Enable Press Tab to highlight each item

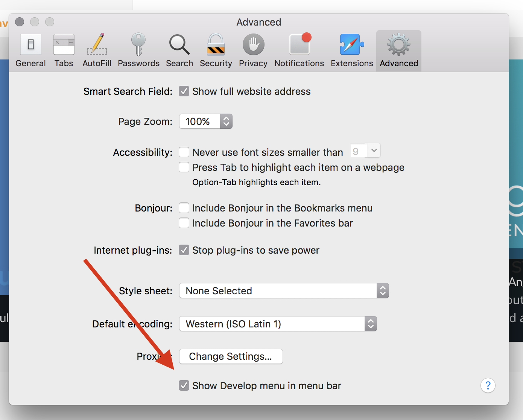coord(184,167)
